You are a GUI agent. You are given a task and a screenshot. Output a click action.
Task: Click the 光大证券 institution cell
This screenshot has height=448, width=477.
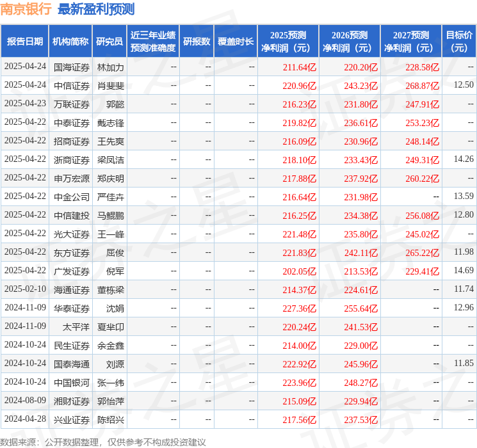tap(72, 234)
